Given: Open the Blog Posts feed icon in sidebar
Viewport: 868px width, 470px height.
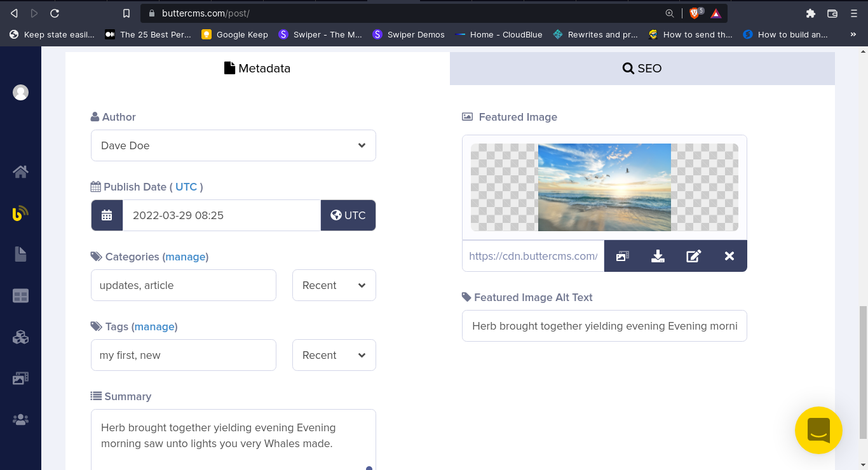Looking at the screenshot, I should pyautogui.click(x=20, y=213).
